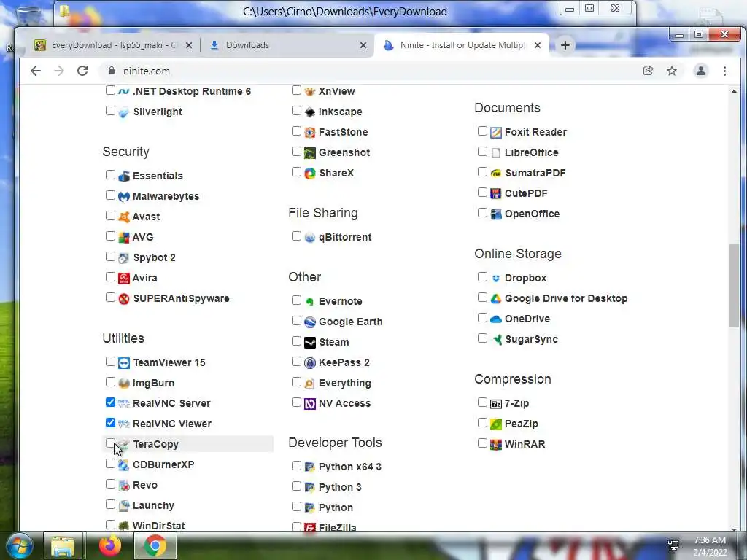The image size is (747, 560).
Task: Click the TeamViewer 15 icon
Action: tap(124, 363)
